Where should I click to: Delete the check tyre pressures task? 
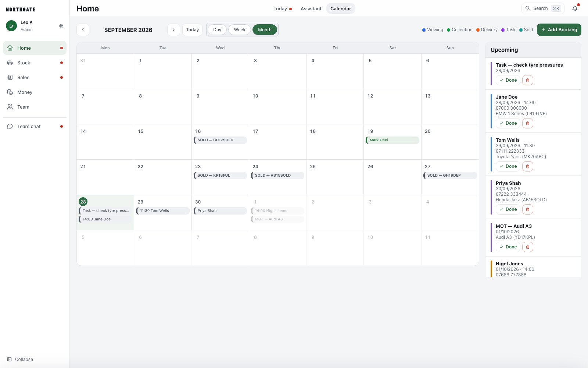coord(528,80)
